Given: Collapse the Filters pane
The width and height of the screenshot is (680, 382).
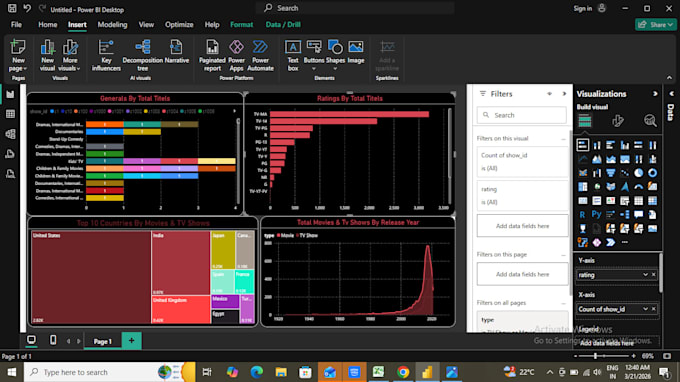Looking at the screenshot, I should coord(564,94).
